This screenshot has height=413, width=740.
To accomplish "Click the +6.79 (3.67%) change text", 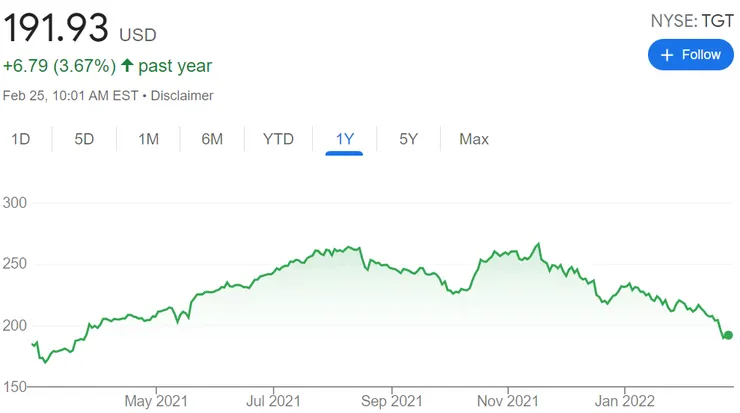I will point(59,66).
